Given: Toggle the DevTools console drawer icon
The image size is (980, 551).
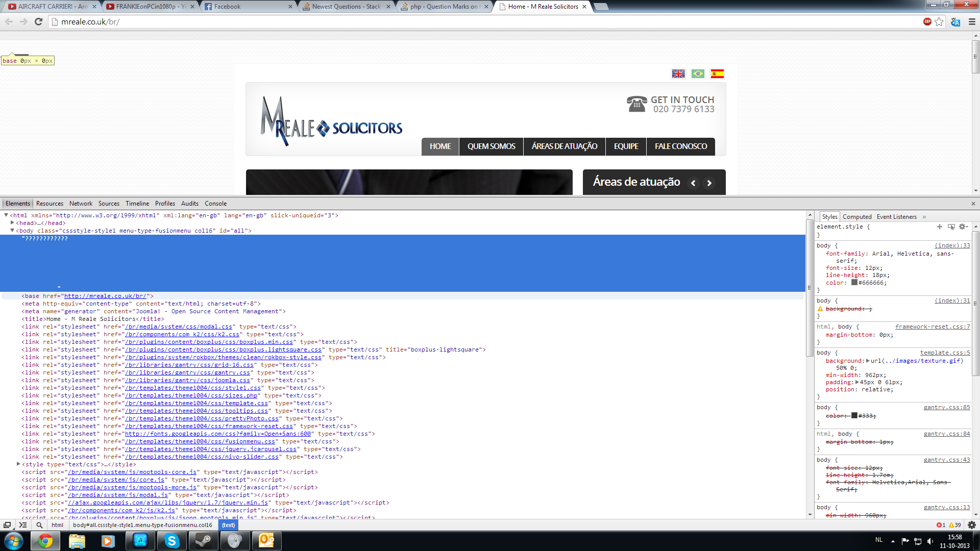Looking at the screenshot, I should pos(23,525).
